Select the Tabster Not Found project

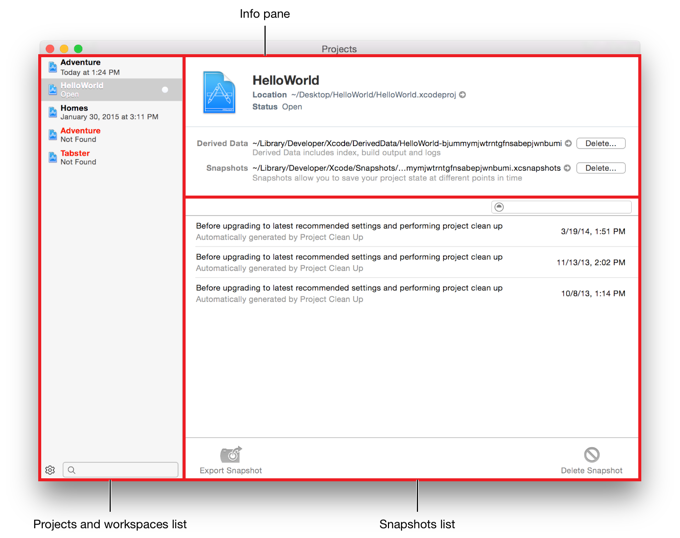(112, 157)
